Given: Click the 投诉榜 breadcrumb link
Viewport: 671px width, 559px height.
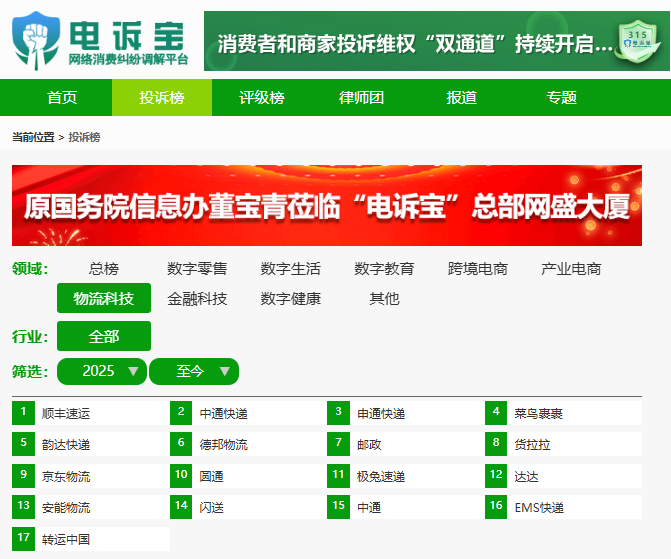Looking at the screenshot, I should (84, 137).
